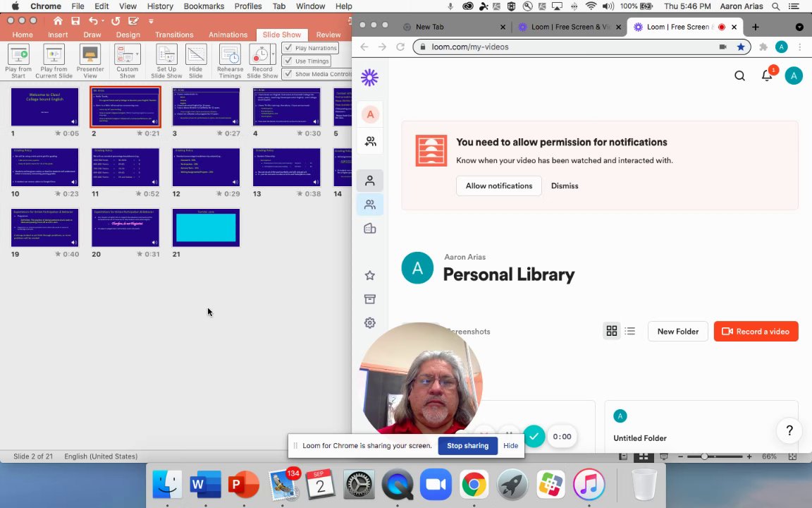The height and width of the screenshot is (508, 812).
Task: Open Set Up Slide Show
Action: [166, 61]
